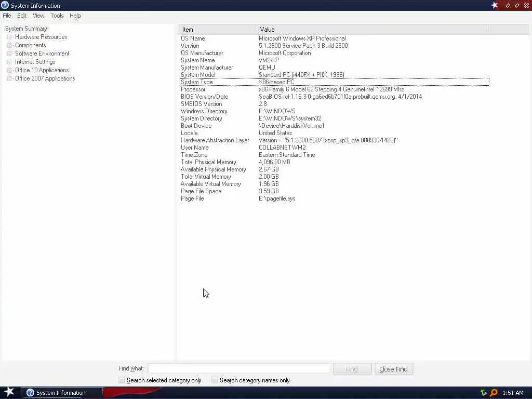Select the OS Name row

pos(334,38)
